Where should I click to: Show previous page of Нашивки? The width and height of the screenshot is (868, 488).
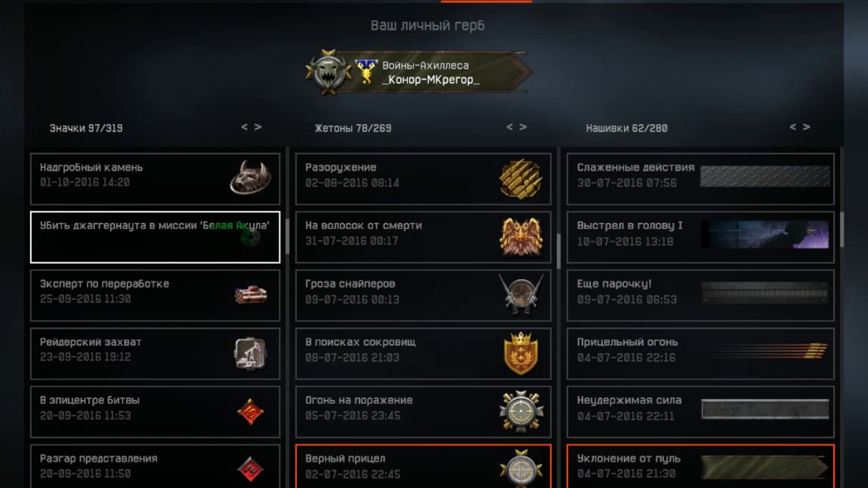pyautogui.click(x=793, y=127)
